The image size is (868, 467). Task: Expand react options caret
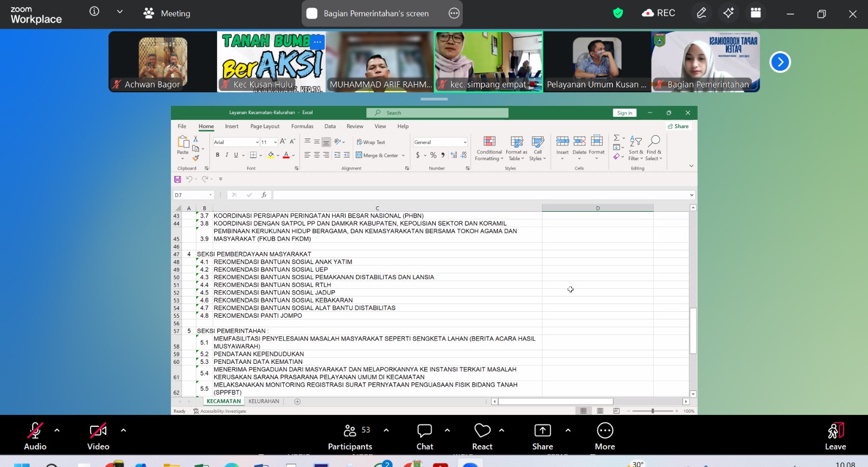click(x=501, y=430)
